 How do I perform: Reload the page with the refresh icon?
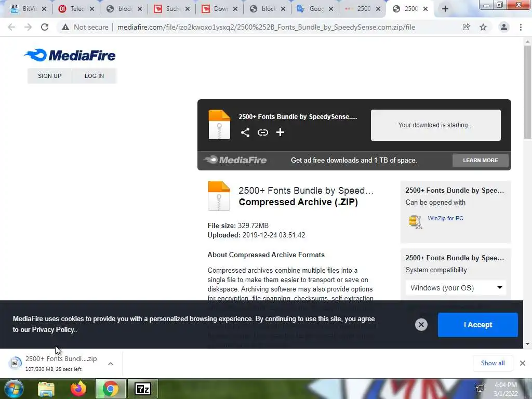[45, 27]
